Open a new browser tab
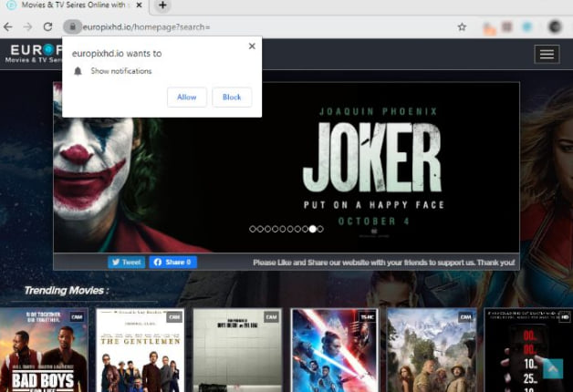The height and width of the screenshot is (392, 573). (x=162, y=5)
